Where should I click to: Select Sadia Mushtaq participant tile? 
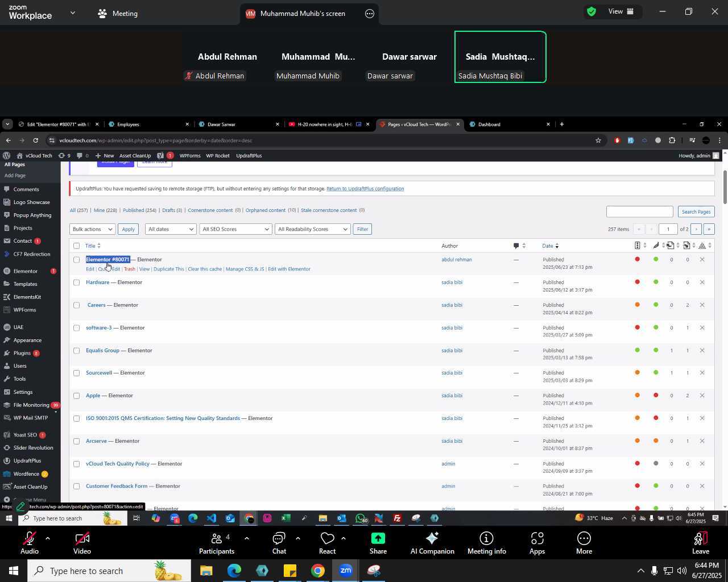coord(500,57)
